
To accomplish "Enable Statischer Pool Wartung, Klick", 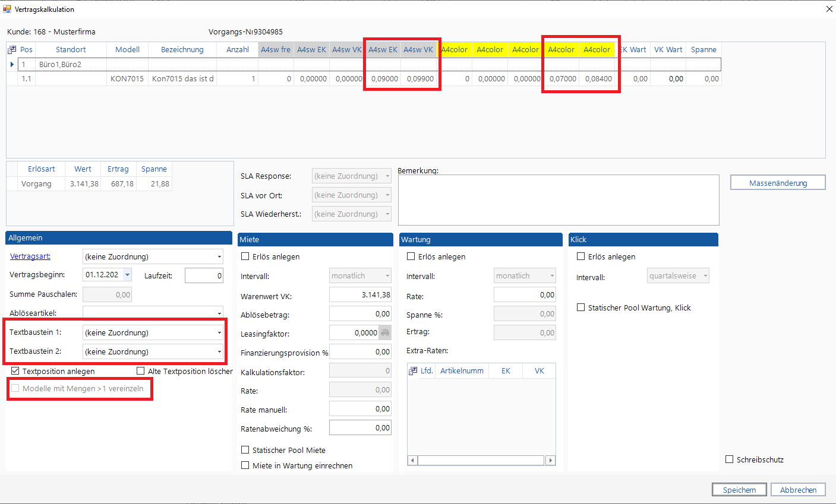I will (581, 308).
